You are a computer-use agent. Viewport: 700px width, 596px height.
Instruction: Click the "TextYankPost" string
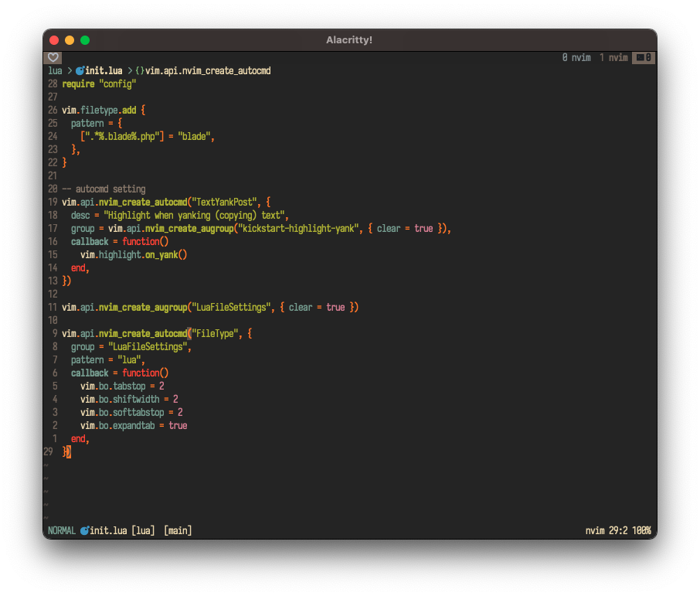pyautogui.click(x=225, y=202)
